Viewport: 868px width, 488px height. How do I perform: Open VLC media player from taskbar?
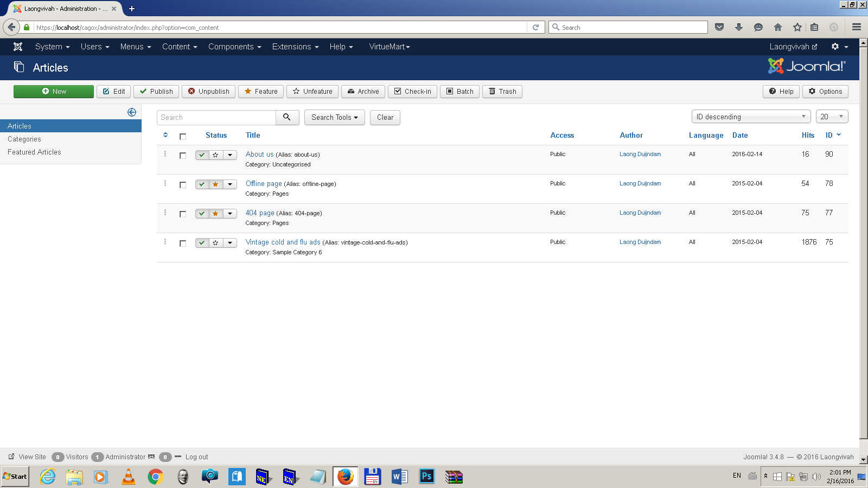[129, 477]
